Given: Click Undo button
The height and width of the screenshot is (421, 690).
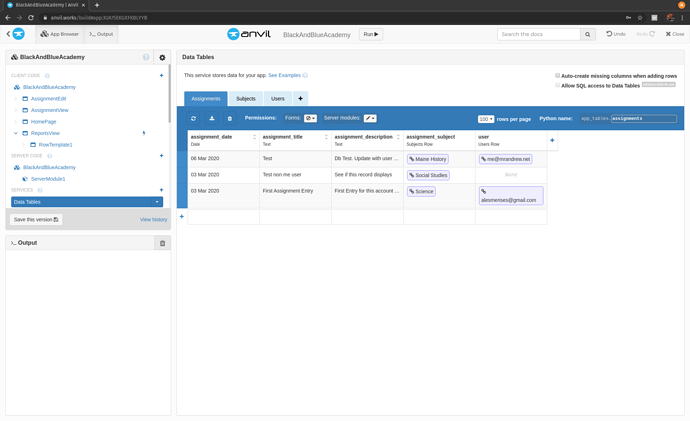Looking at the screenshot, I should tap(616, 34).
